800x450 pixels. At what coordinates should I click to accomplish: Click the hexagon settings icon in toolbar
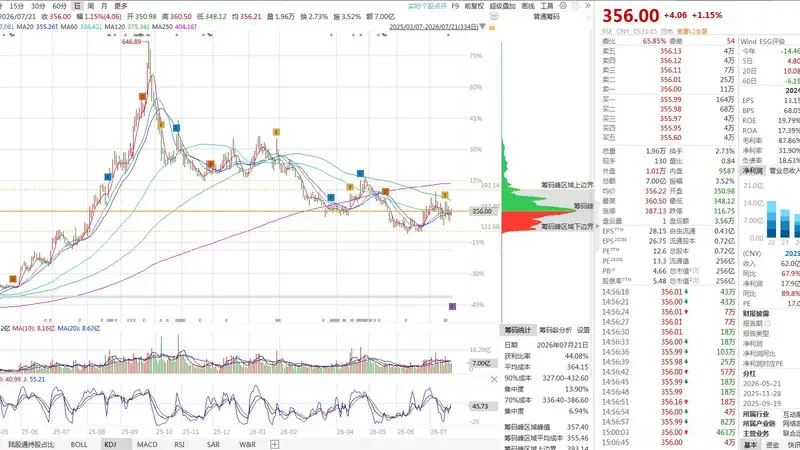(x=563, y=6)
